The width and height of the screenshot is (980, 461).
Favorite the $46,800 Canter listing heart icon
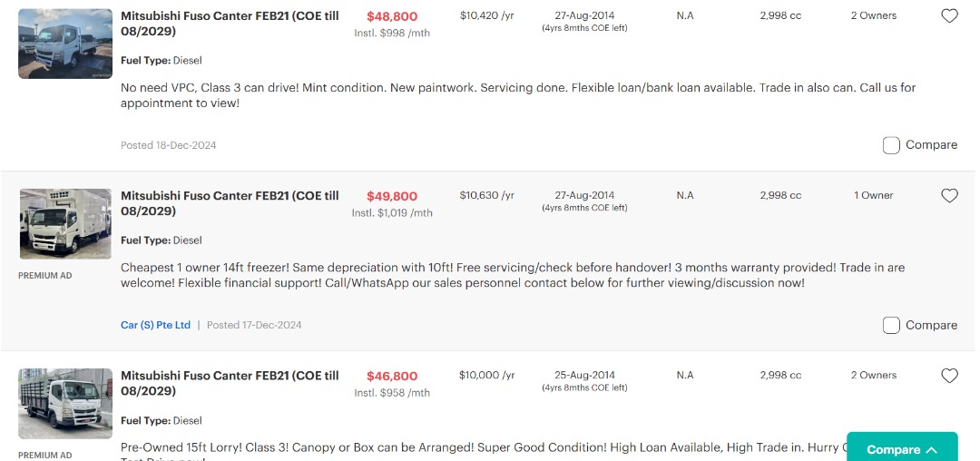click(x=949, y=376)
